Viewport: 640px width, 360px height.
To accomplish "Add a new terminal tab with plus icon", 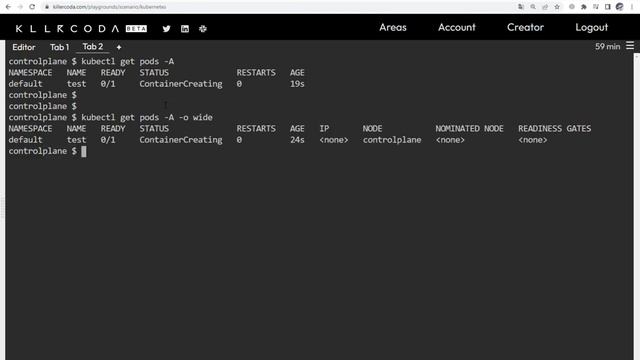I will pyautogui.click(x=119, y=47).
